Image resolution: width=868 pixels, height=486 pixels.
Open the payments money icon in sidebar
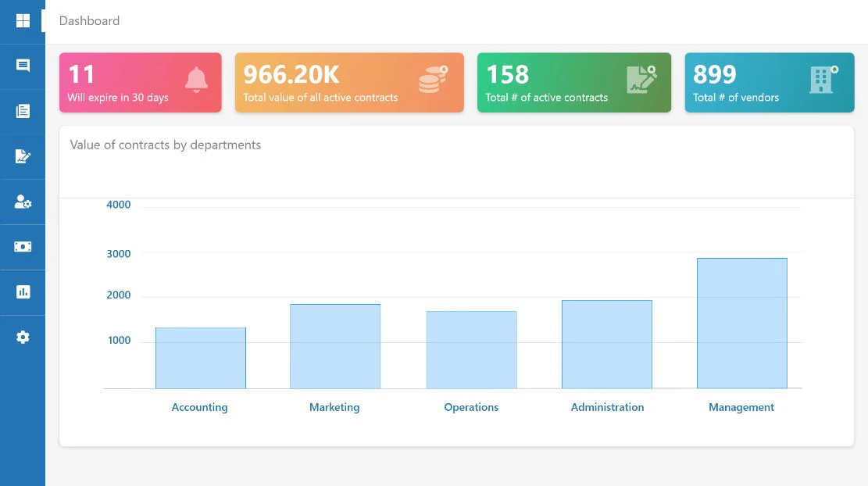pos(23,246)
